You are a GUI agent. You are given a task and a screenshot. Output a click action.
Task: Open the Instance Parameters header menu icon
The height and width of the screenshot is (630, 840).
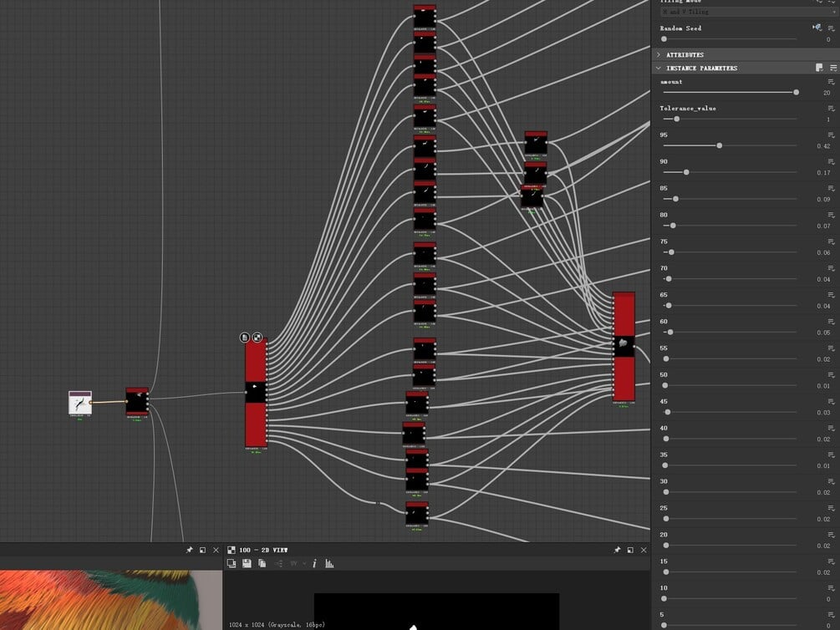833,68
